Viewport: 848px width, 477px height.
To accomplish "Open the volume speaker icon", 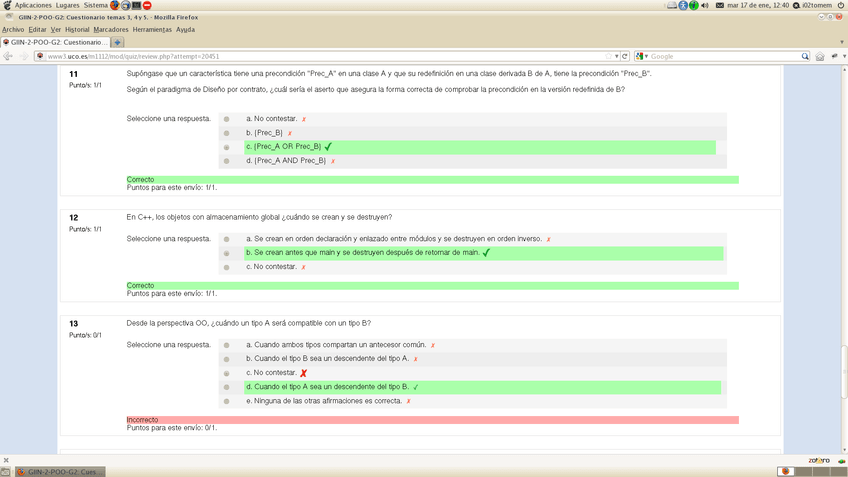I will [x=705, y=5].
